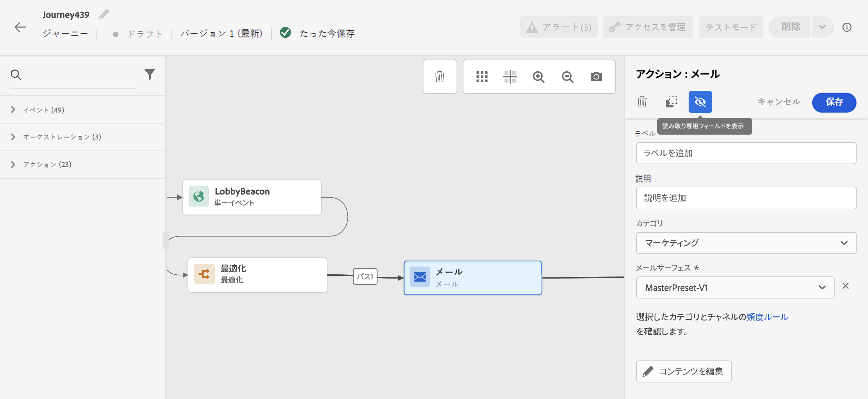Click the canvas trash delete icon
This screenshot has height=399, width=868.
click(x=440, y=77)
